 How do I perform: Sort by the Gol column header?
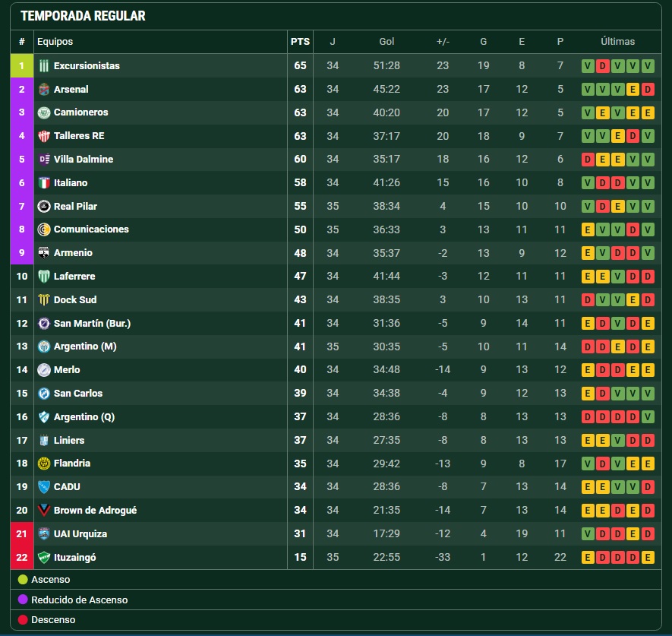coord(386,42)
